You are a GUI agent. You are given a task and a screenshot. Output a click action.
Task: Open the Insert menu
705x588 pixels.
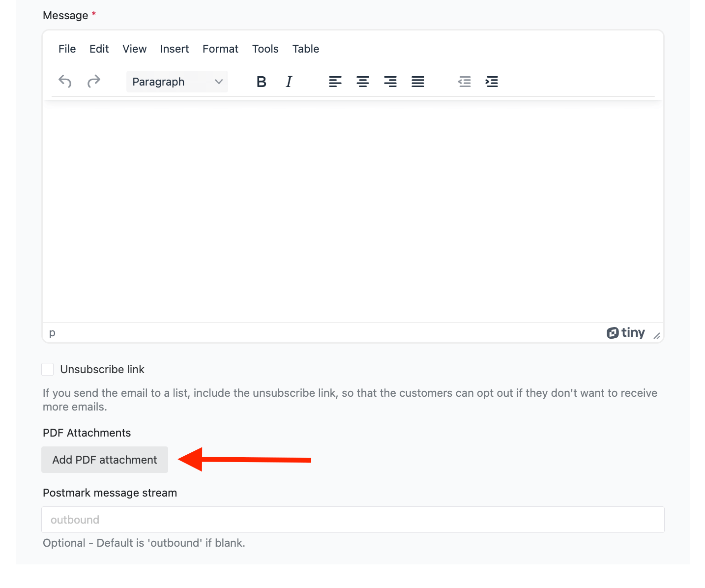coord(175,49)
